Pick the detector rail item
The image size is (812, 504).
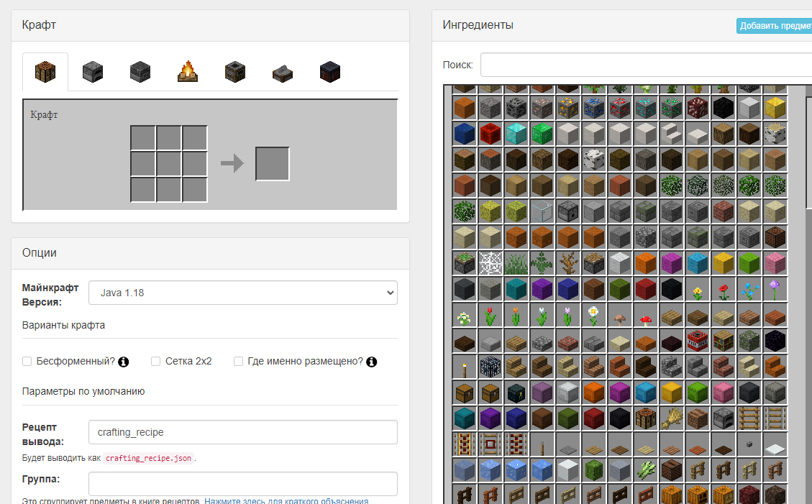coord(490,444)
